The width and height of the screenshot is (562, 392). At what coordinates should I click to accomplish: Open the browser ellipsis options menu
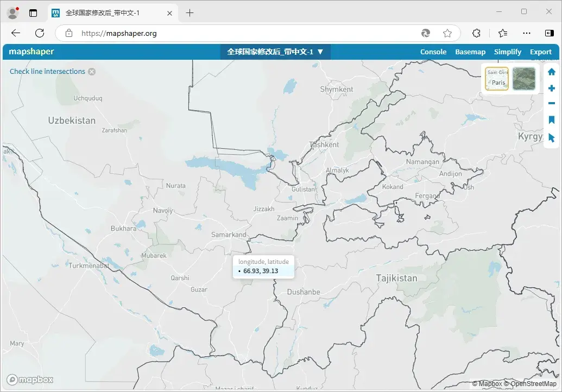point(526,33)
